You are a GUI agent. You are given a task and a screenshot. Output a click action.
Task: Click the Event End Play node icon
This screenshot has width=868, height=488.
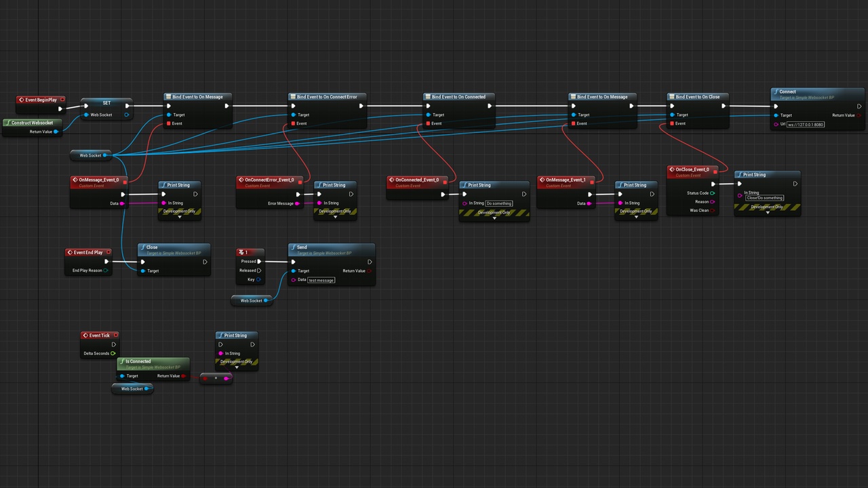tap(70, 252)
